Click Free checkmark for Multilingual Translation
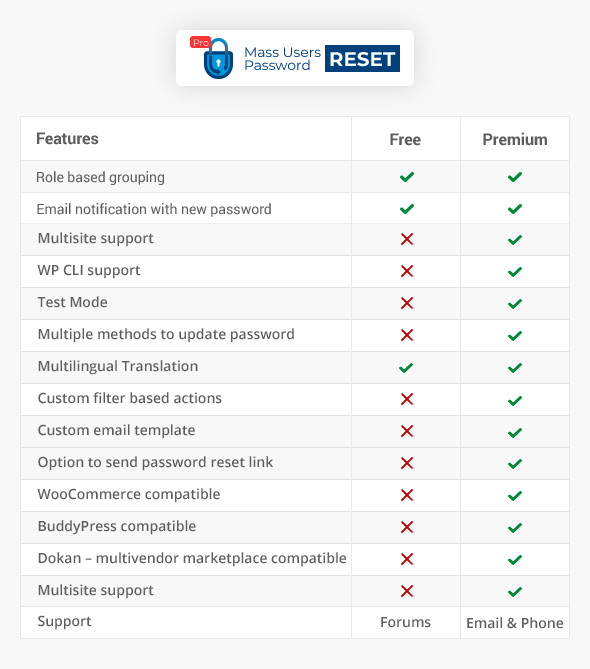The image size is (590, 669). [406, 367]
